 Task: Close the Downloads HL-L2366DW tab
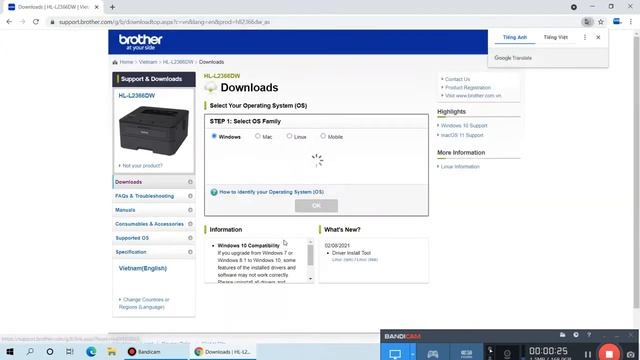click(x=97, y=7)
